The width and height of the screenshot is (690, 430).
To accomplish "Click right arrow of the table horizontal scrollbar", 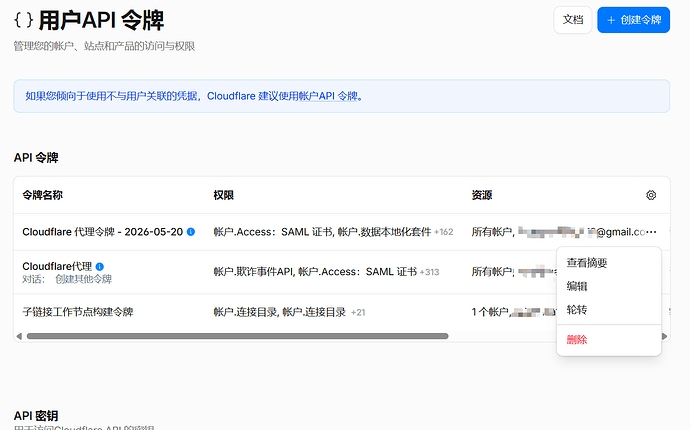I will pyautogui.click(x=664, y=336).
